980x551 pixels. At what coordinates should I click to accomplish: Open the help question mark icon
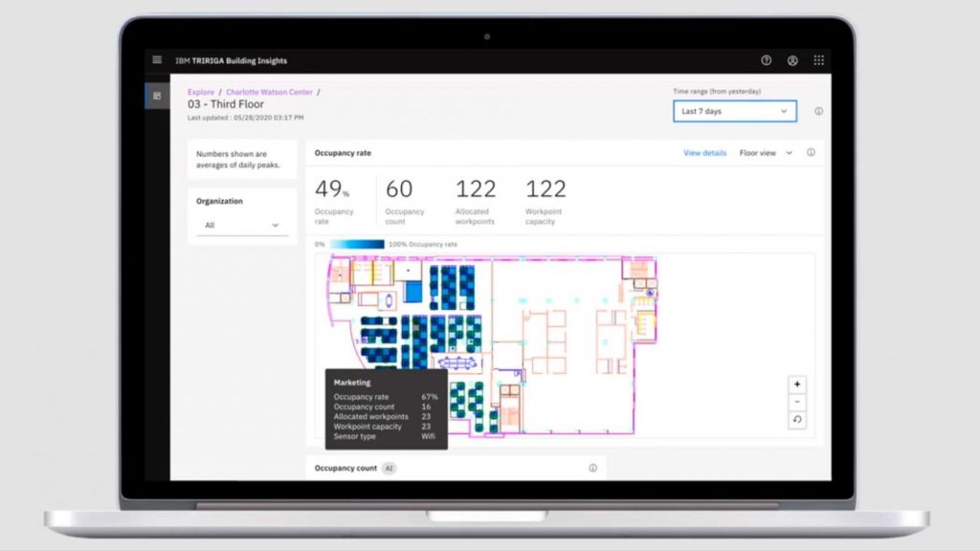767,60
